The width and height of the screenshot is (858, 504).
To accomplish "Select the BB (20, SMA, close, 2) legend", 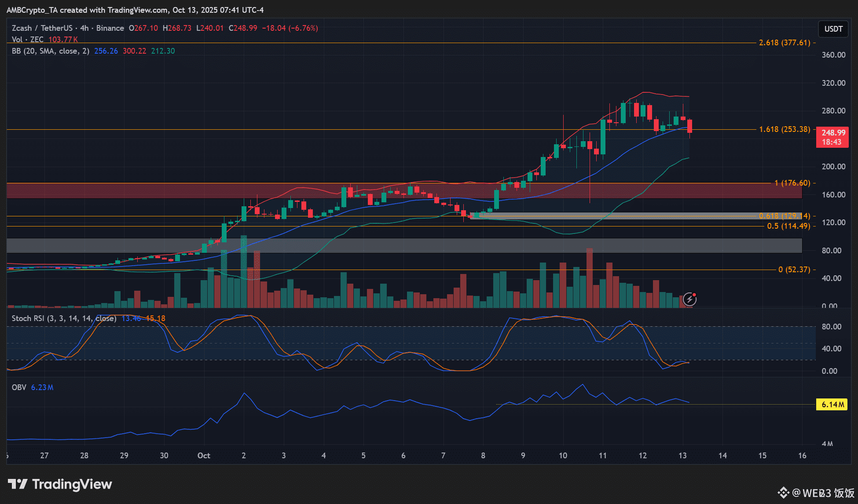I will click(x=50, y=51).
